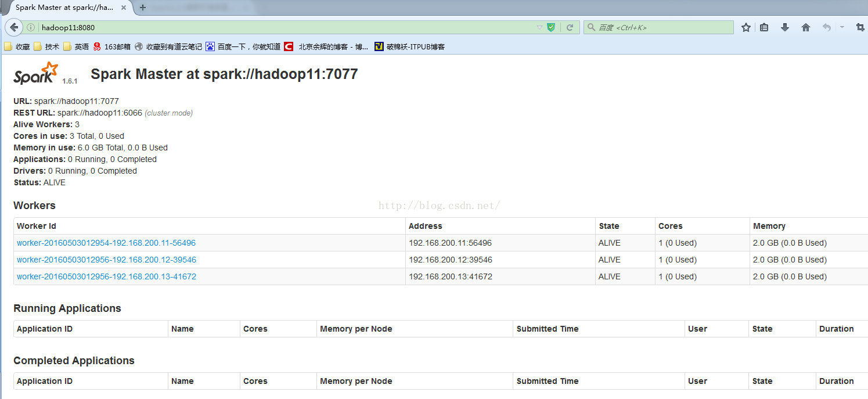Image resolution: width=868 pixels, height=399 pixels.
Task: Click the Alive Workers: 3 line
Action: click(x=46, y=124)
